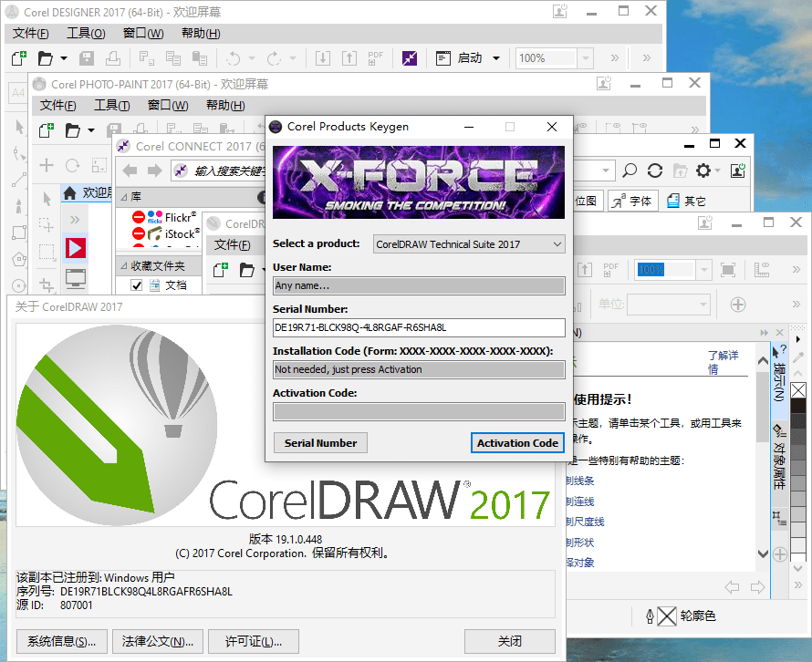The width and height of the screenshot is (812, 662).
Task: Open 文件(F) menu in Corel DESIGNER
Action: [30, 33]
